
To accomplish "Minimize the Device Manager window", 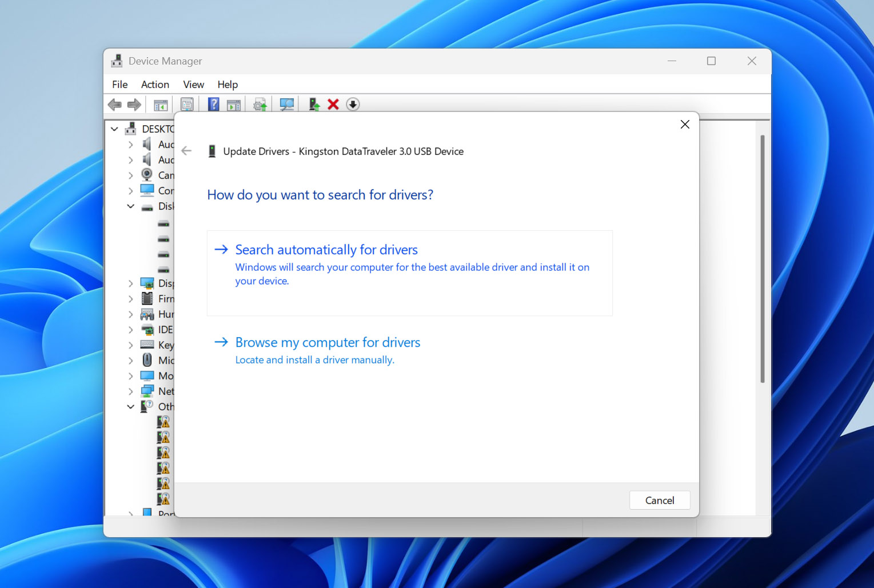I will [672, 61].
